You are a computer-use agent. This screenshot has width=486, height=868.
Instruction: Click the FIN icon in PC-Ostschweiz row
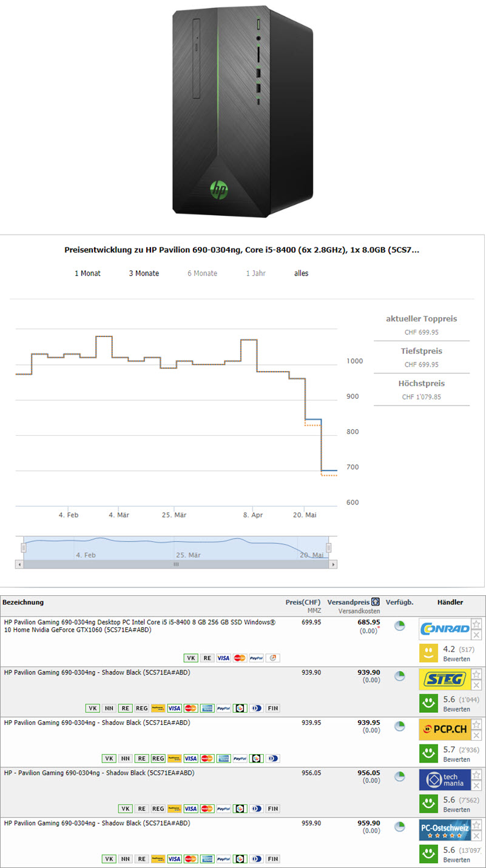(x=272, y=859)
